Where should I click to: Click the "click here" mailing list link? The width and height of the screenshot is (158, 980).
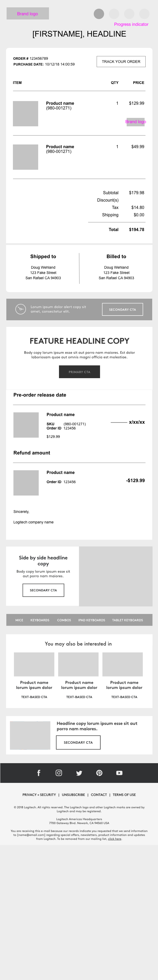coord(115,839)
